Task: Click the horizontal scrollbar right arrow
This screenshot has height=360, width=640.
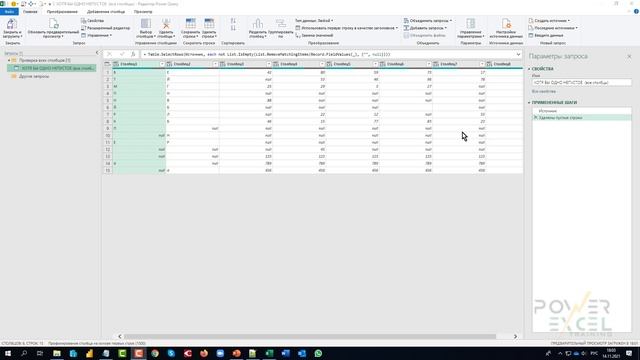Action: pyautogui.click(x=515, y=336)
